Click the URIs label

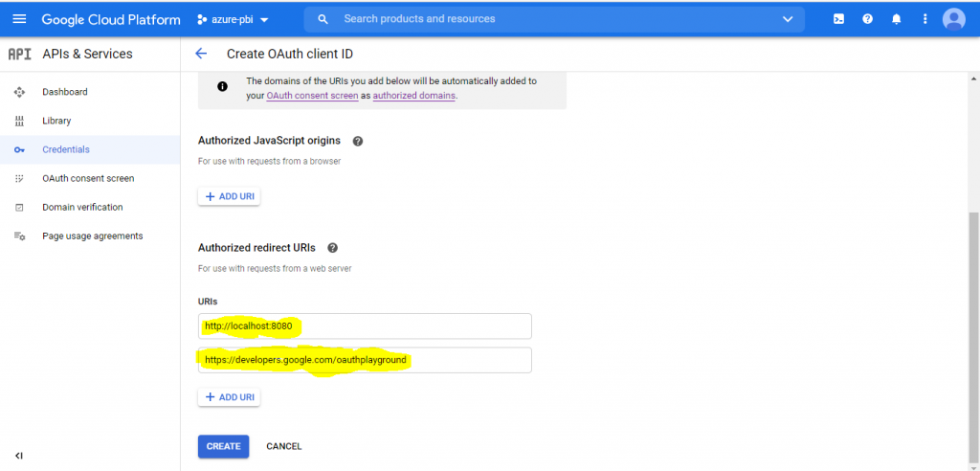(208, 302)
